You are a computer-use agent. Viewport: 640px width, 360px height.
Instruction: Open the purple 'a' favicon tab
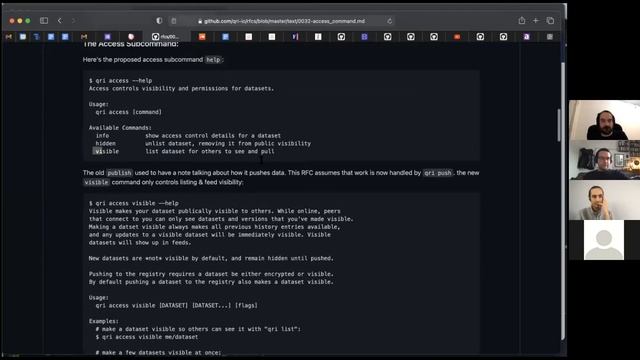point(527,37)
